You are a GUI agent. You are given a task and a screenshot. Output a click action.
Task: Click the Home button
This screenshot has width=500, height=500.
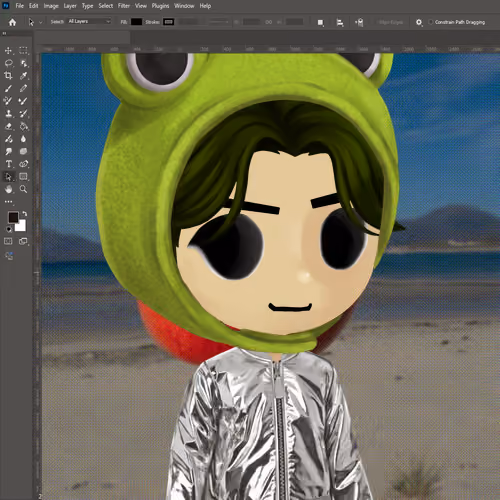[x=12, y=22]
